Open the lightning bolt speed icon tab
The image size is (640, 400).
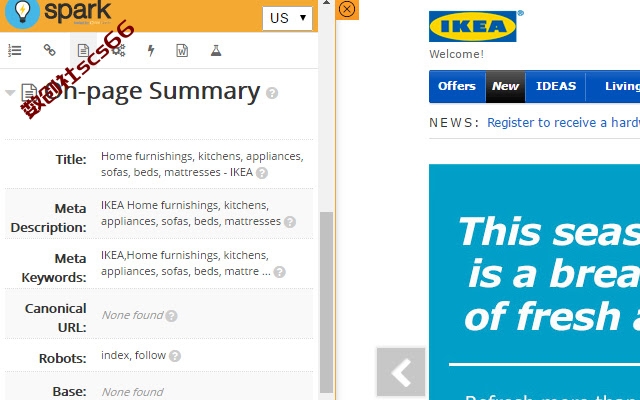pyautogui.click(x=151, y=51)
